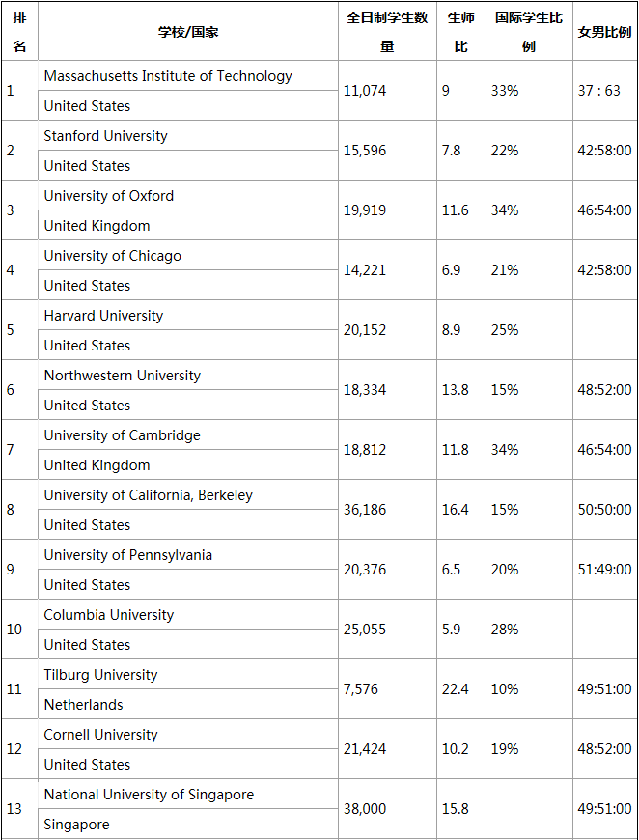The width and height of the screenshot is (639, 840).
Task: Click the 国际学生比例 column header
Action: click(x=528, y=32)
